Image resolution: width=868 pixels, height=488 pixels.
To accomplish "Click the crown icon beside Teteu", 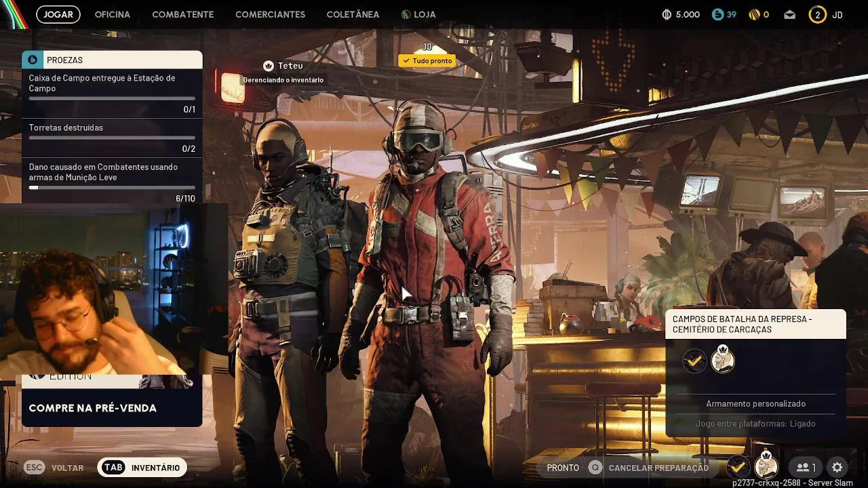I will (x=268, y=66).
